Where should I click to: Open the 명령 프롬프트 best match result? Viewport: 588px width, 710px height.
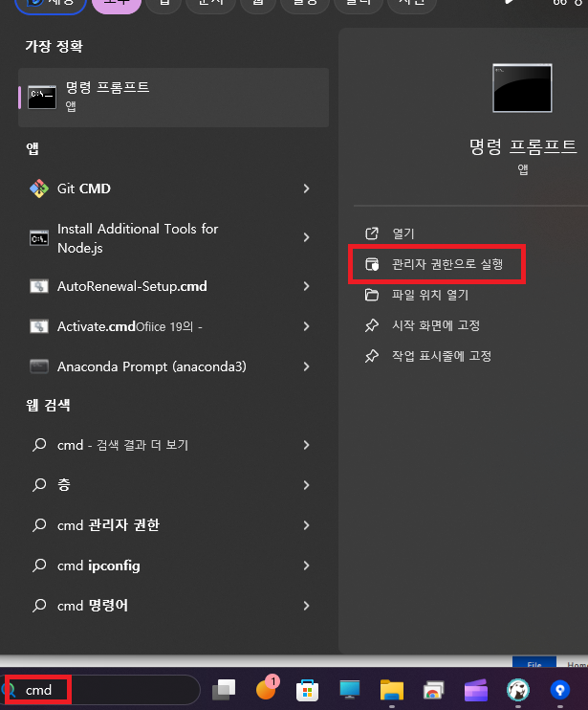point(173,98)
